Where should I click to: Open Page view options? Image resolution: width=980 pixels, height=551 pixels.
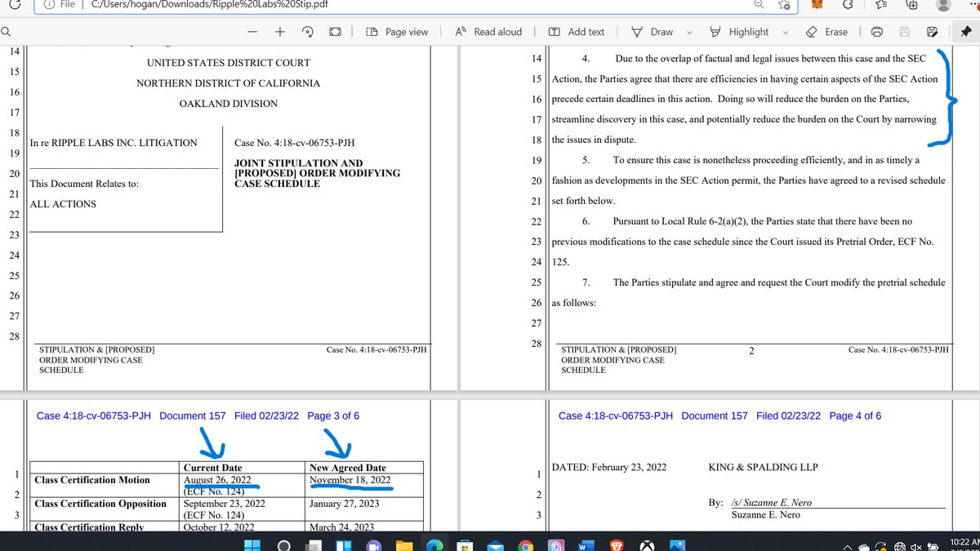point(397,32)
